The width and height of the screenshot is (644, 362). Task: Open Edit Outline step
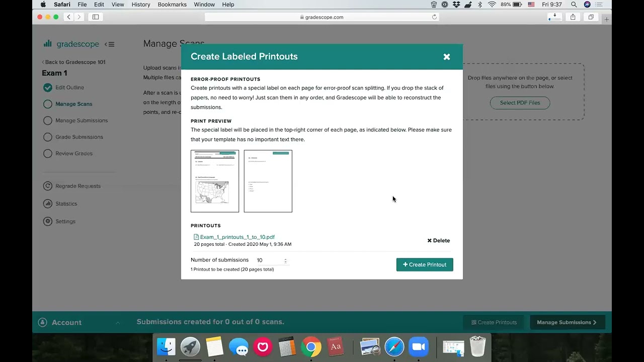(69, 87)
